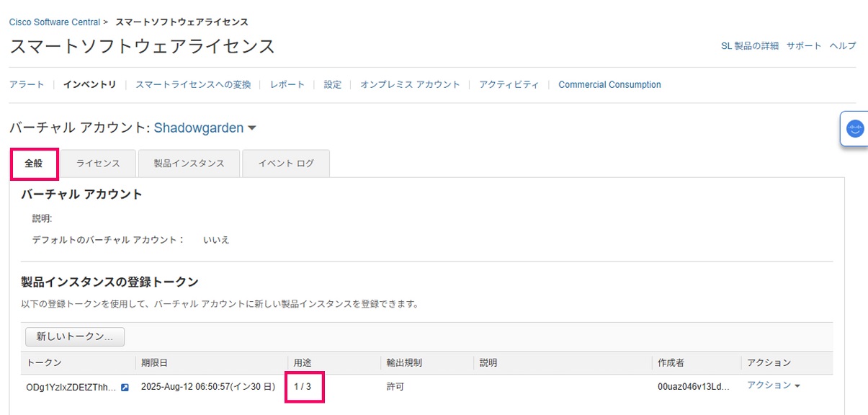Click the トークン column header

pos(44,362)
